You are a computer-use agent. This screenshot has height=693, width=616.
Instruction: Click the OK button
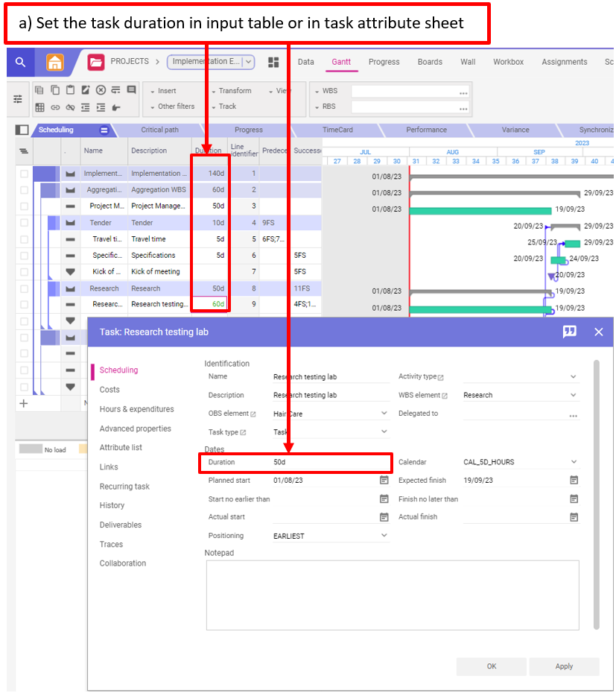(491, 666)
